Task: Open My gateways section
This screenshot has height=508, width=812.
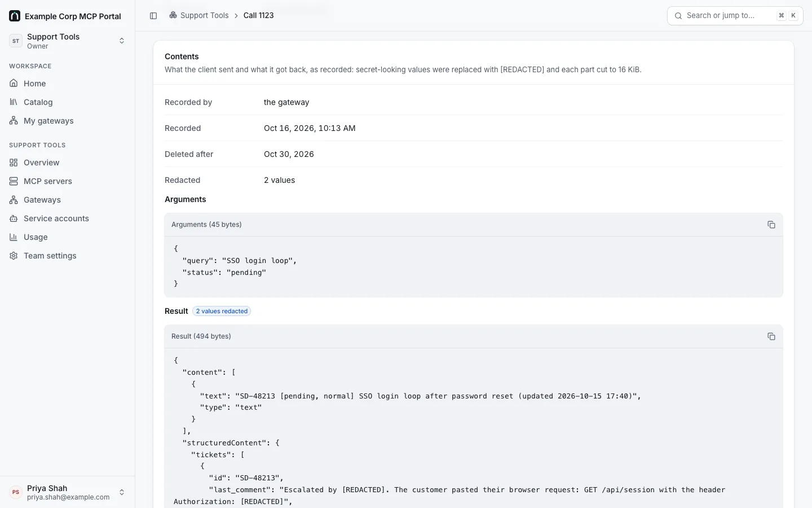Action: (x=68, y=121)
